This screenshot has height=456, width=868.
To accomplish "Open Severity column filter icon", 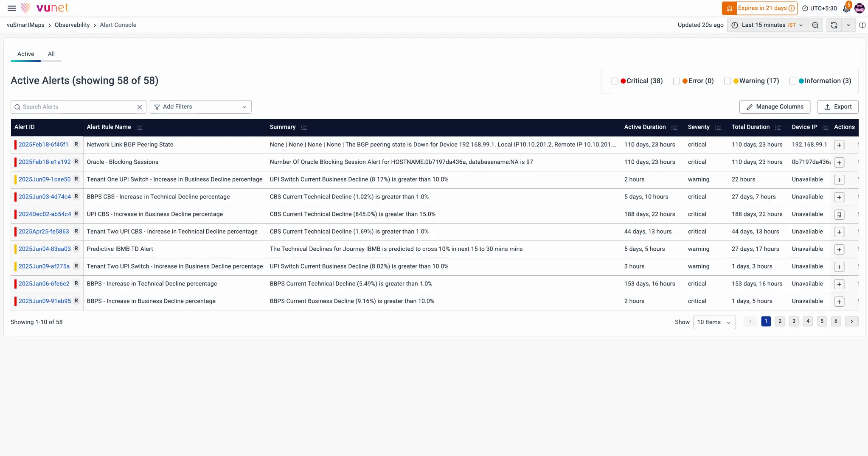I will point(718,128).
